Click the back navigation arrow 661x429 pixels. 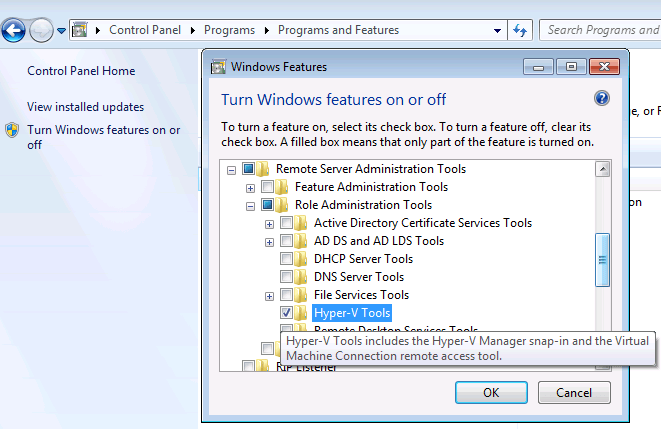pos(13,30)
